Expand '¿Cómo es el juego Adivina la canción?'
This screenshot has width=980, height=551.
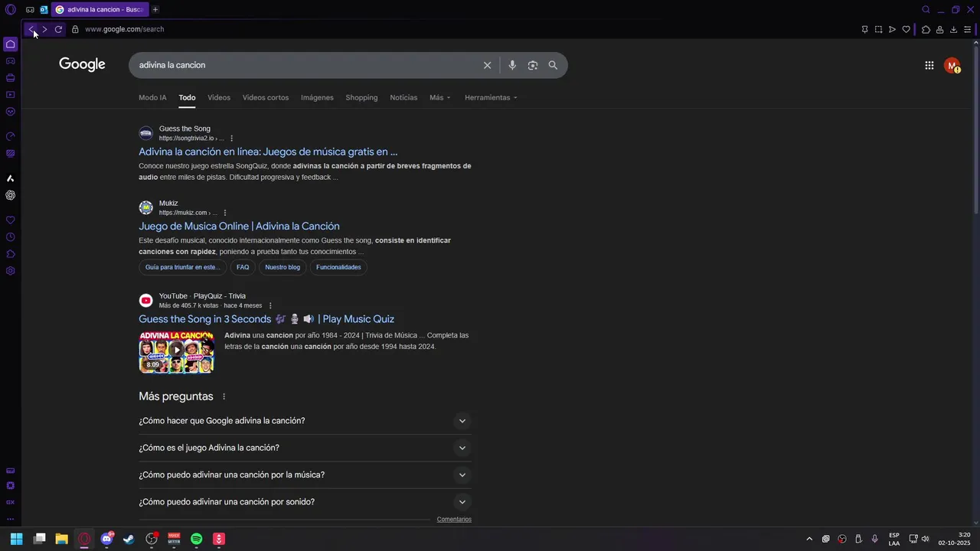point(305,448)
